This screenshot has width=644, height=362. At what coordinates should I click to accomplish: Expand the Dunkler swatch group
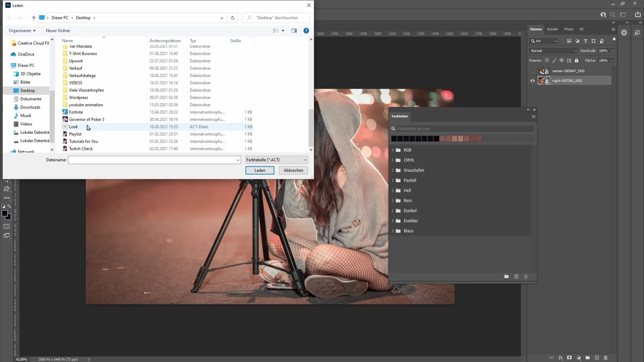tap(393, 221)
